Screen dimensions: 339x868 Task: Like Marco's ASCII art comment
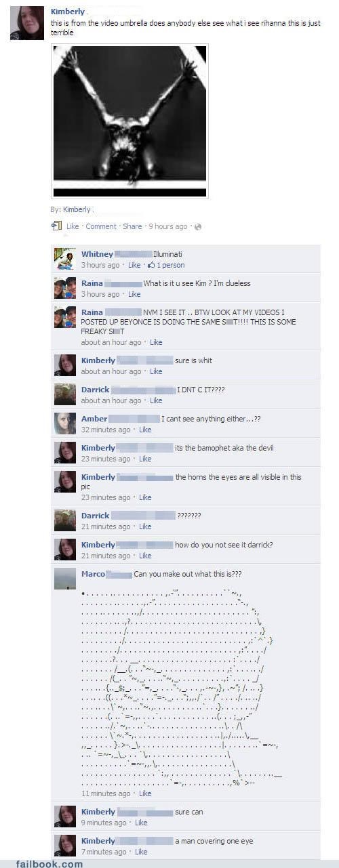point(145,793)
